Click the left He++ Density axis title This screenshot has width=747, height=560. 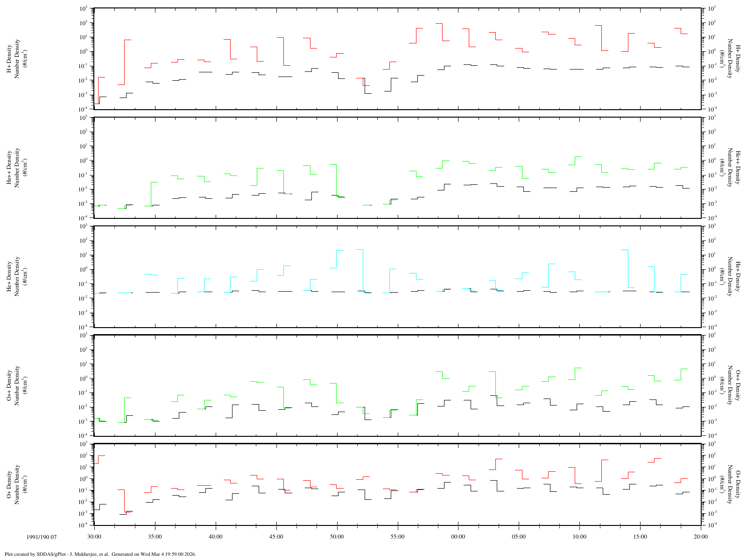(x=9, y=168)
